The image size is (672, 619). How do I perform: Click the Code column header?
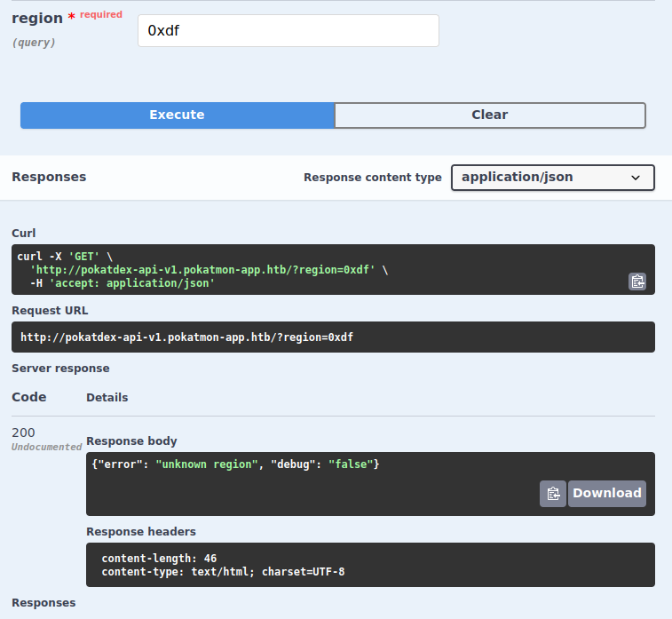coord(29,397)
